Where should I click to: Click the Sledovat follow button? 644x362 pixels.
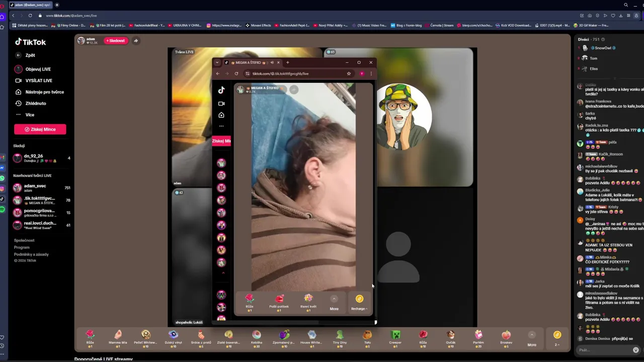point(116,41)
